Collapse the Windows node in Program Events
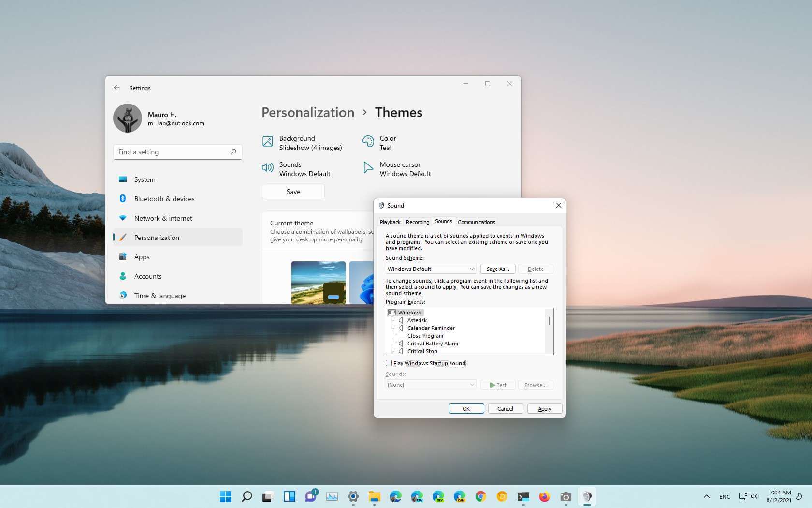 coord(391,313)
